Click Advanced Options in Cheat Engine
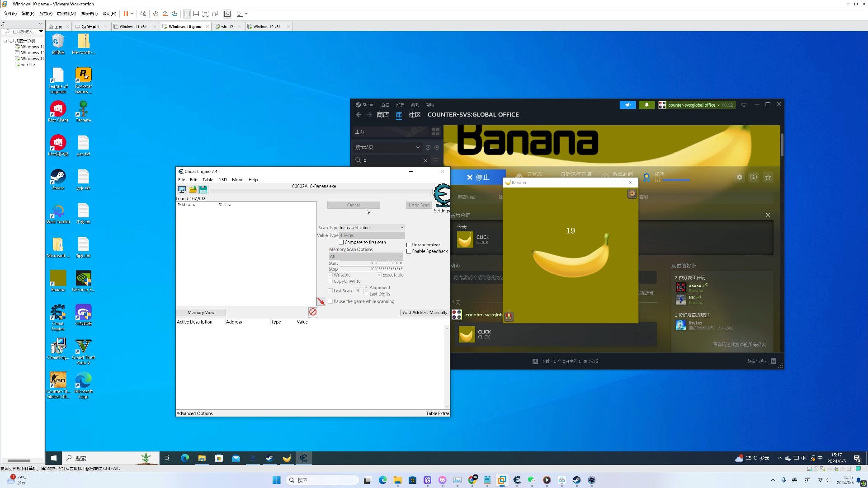The image size is (868, 488). 194,413
